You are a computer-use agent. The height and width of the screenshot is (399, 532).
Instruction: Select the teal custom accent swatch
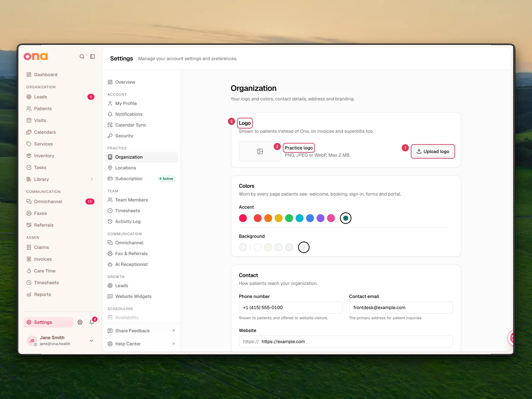pos(345,218)
